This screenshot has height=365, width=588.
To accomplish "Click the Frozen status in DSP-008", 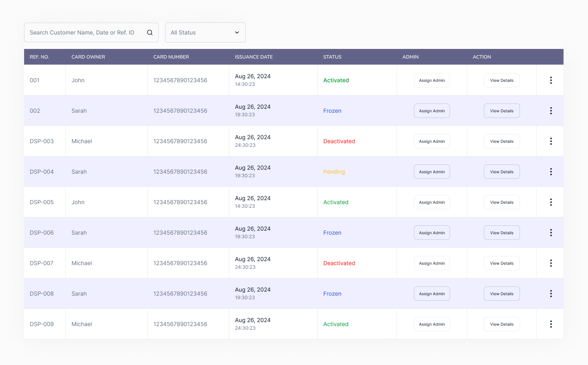I will pyautogui.click(x=333, y=294).
